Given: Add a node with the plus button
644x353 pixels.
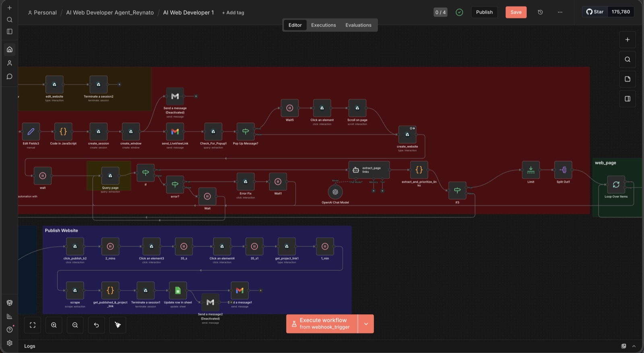Looking at the screenshot, I should tap(627, 39).
